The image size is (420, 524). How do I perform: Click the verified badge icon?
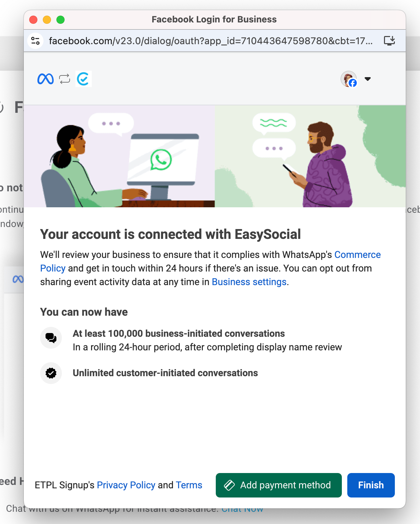click(51, 373)
